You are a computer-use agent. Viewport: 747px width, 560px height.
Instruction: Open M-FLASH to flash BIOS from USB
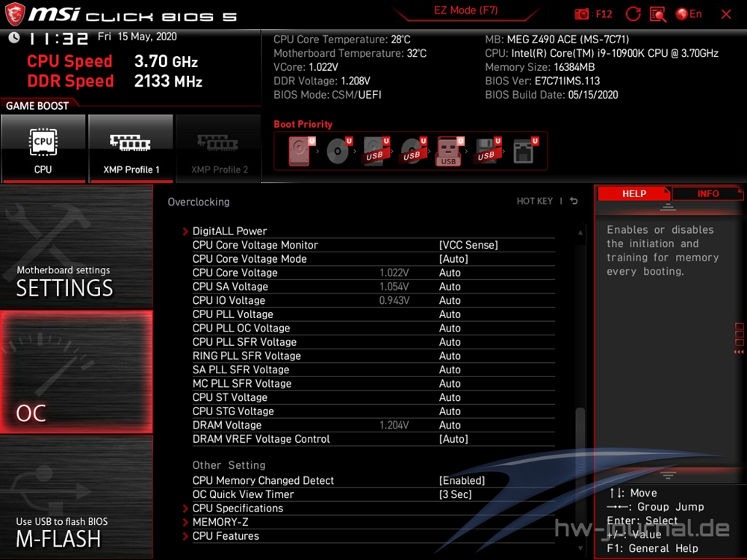pos(76,497)
